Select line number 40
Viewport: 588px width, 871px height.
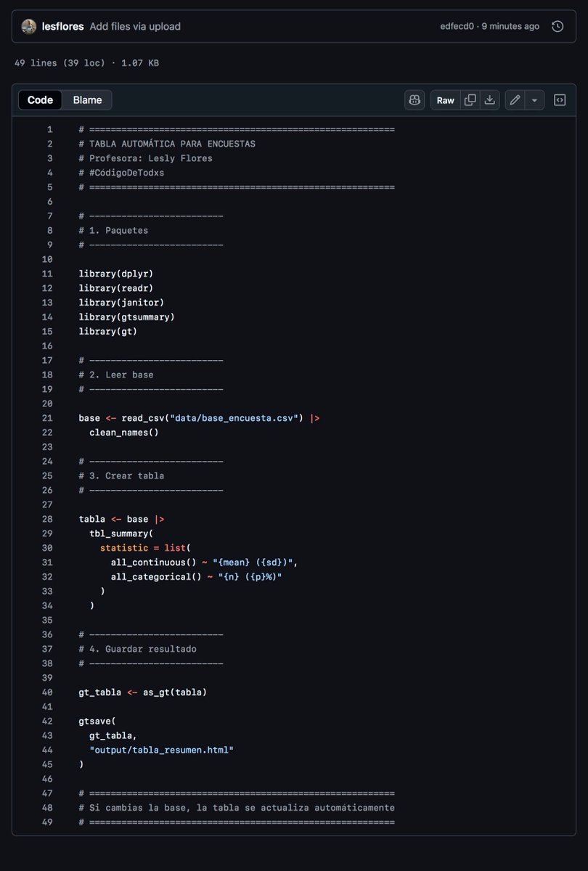(x=47, y=692)
